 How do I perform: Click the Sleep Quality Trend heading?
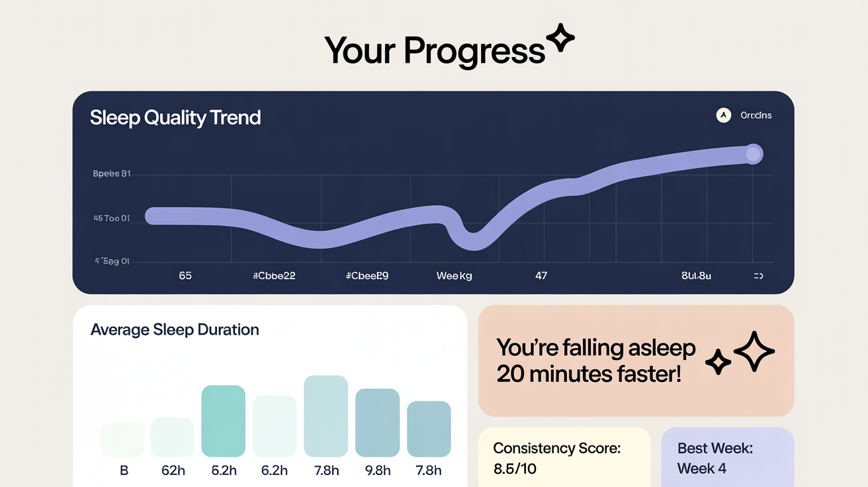click(x=175, y=118)
